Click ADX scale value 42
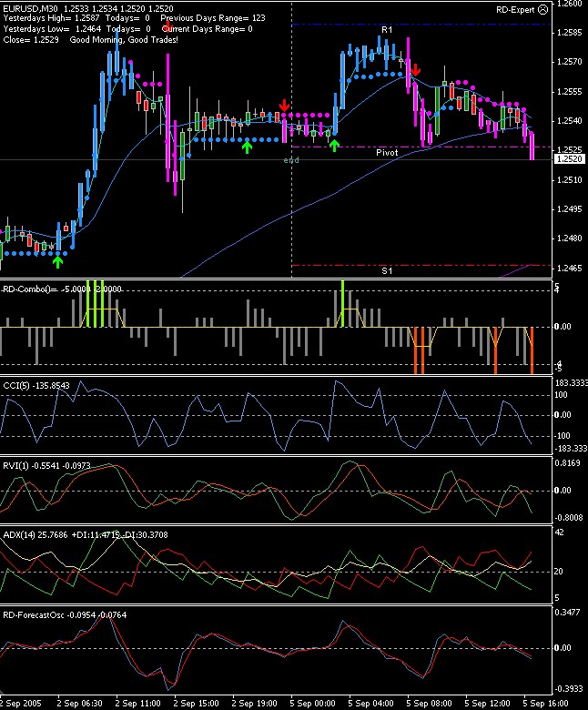 [x=560, y=532]
